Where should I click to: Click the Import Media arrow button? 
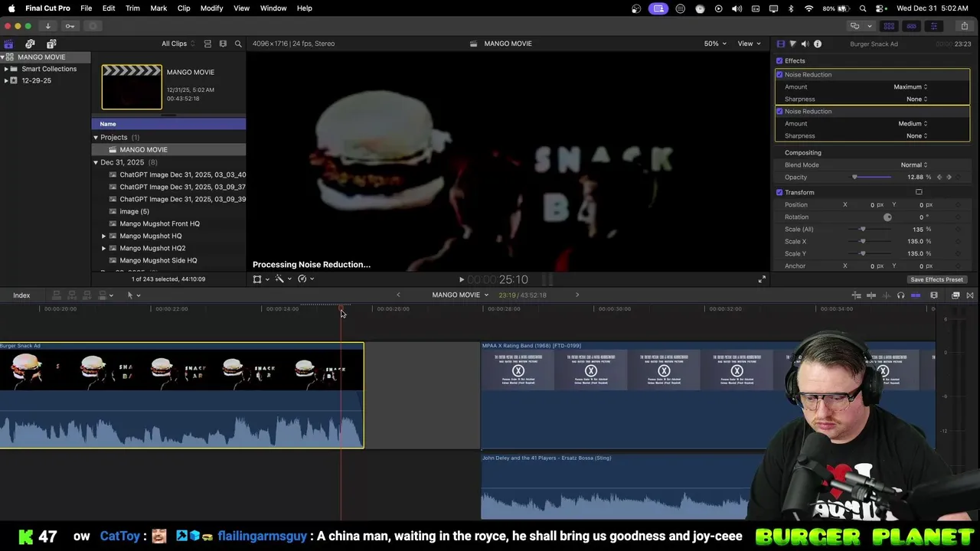coord(47,26)
